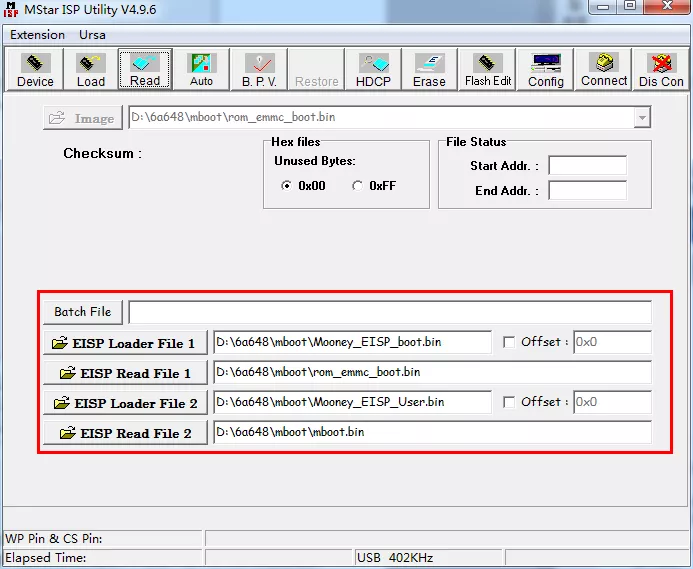Open the Extension menu
The width and height of the screenshot is (693, 569).
click(37, 35)
